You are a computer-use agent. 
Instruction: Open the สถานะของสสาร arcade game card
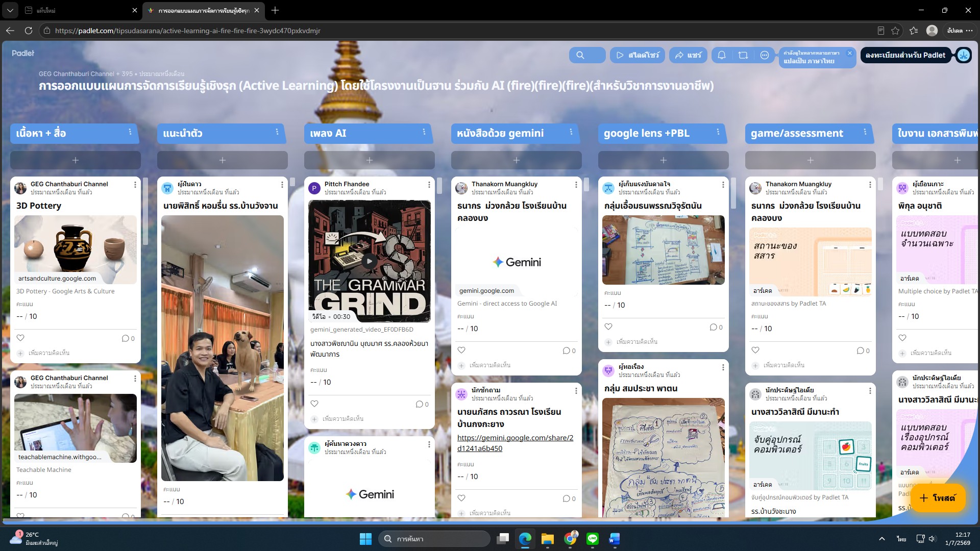coord(811,262)
